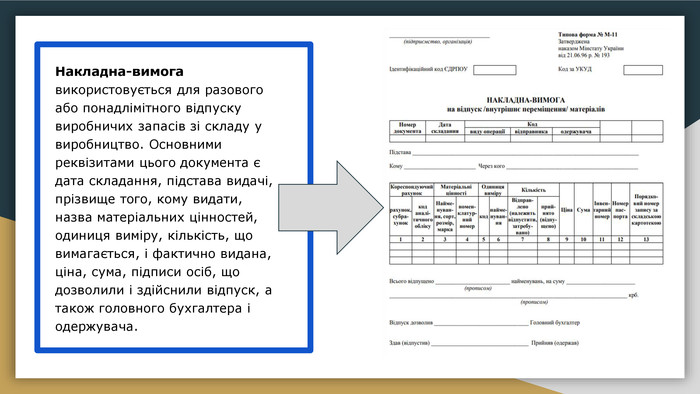Click the "Ціна" column header

point(567,209)
